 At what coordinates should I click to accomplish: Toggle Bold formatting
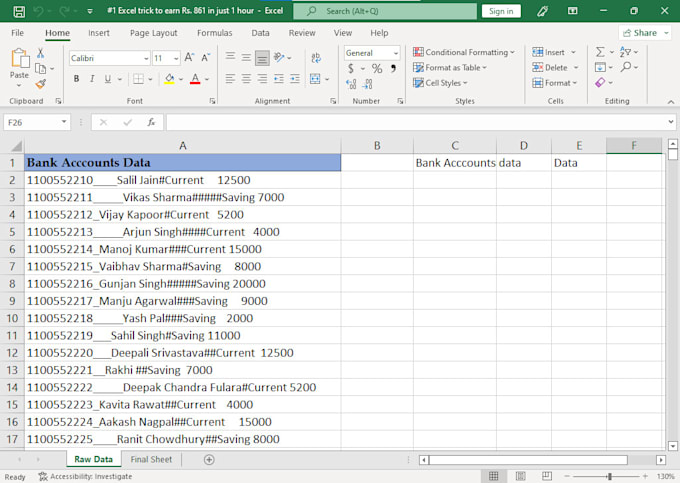(76, 79)
